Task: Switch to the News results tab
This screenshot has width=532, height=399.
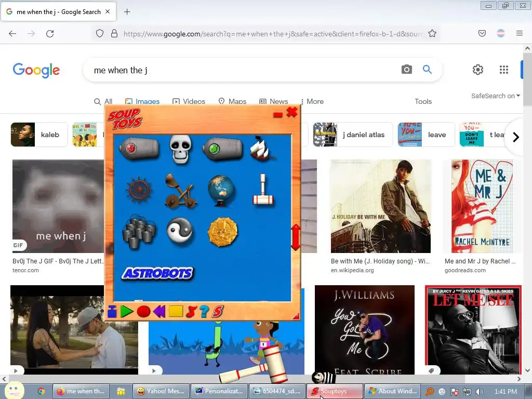Action: (x=273, y=101)
